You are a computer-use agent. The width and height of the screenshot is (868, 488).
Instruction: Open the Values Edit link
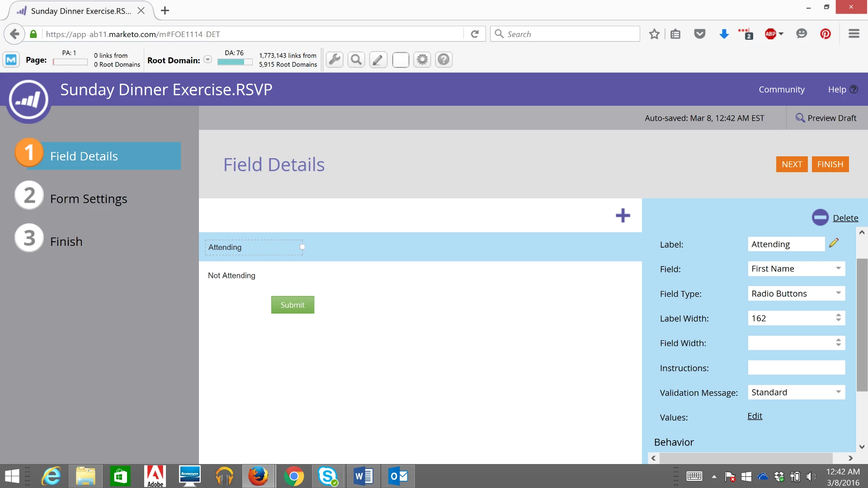pyautogui.click(x=755, y=416)
